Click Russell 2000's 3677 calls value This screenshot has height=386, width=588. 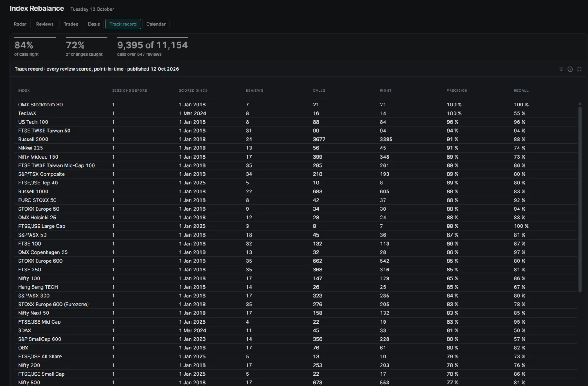point(319,139)
